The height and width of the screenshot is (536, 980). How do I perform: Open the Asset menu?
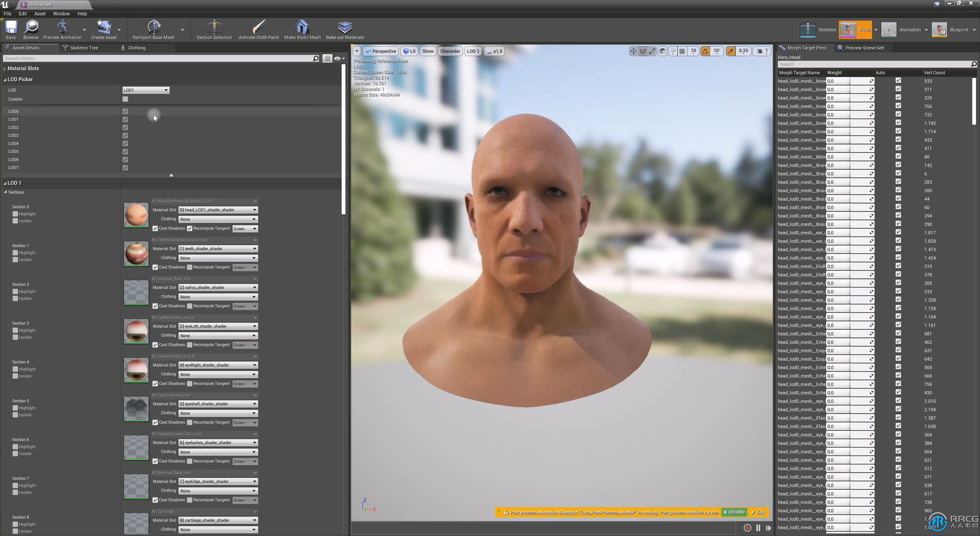40,14
